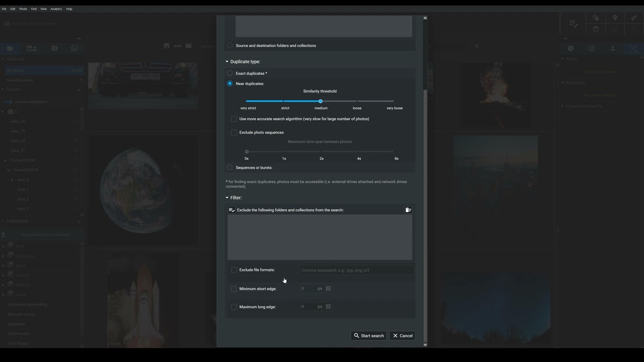Collapse the left panel with double-arrow icon
644x362 pixels.
point(78,38)
